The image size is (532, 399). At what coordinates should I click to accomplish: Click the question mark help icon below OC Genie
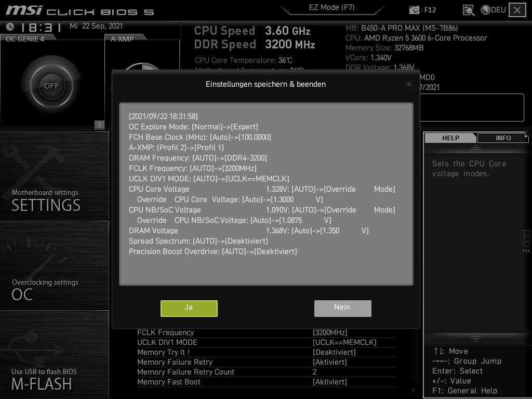[99, 125]
